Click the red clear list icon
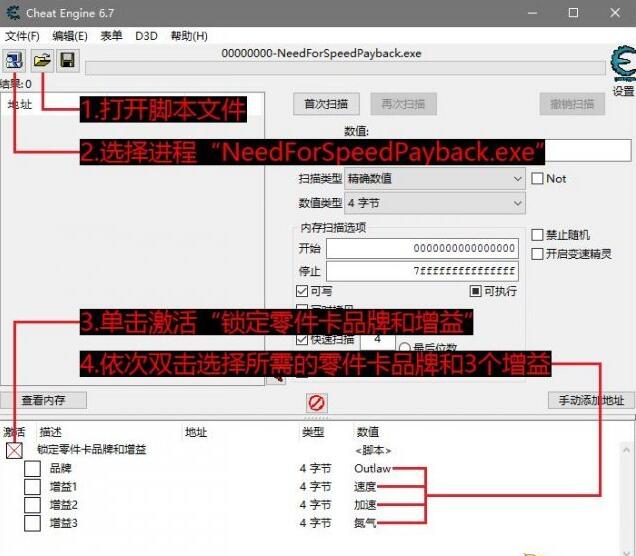The width and height of the screenshot is (636, 556). [x=316, y=403]
